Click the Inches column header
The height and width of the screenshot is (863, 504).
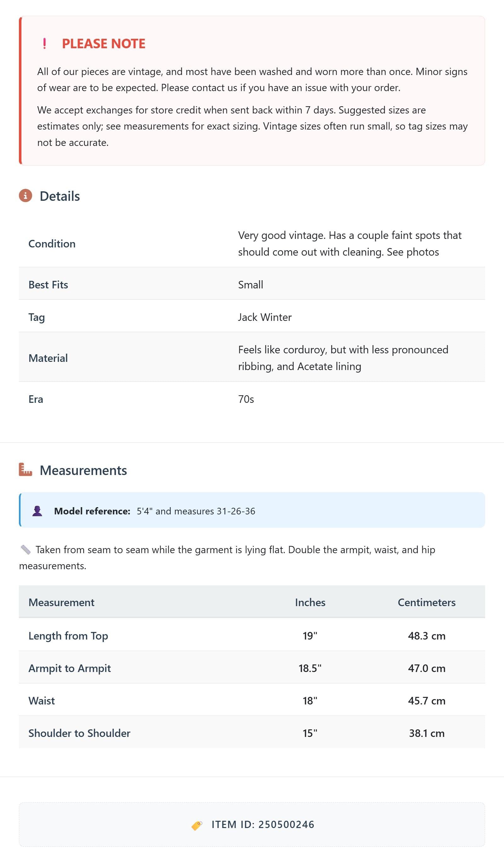pos(310,602)
